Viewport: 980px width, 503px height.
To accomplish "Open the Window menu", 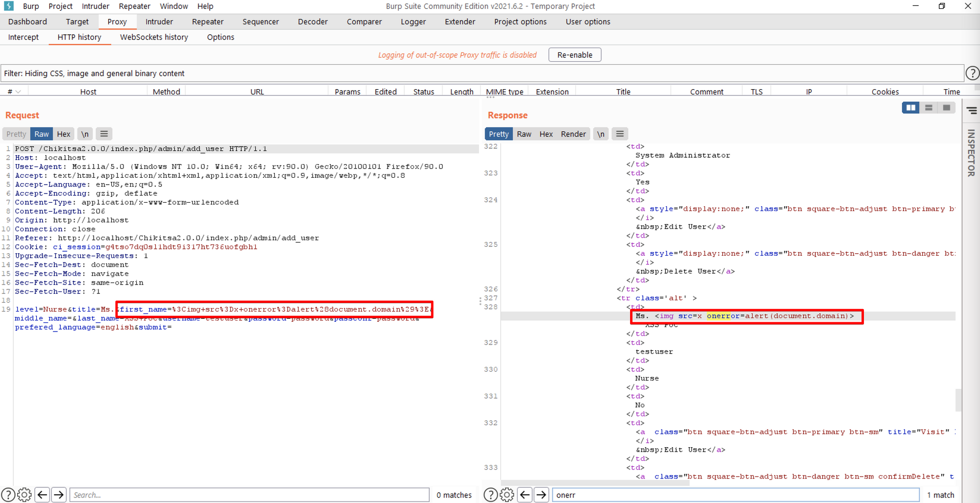I will pyautogui.click(x=174, y=6).
